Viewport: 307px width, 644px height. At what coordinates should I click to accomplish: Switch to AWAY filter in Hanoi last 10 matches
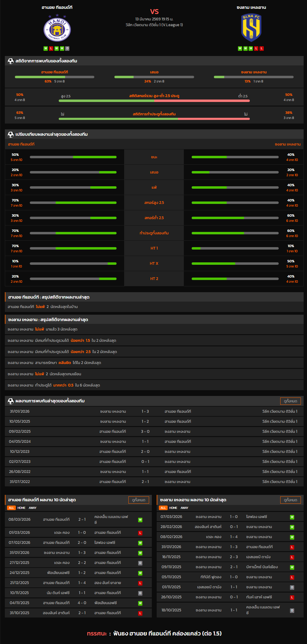[x=33, y=508]
